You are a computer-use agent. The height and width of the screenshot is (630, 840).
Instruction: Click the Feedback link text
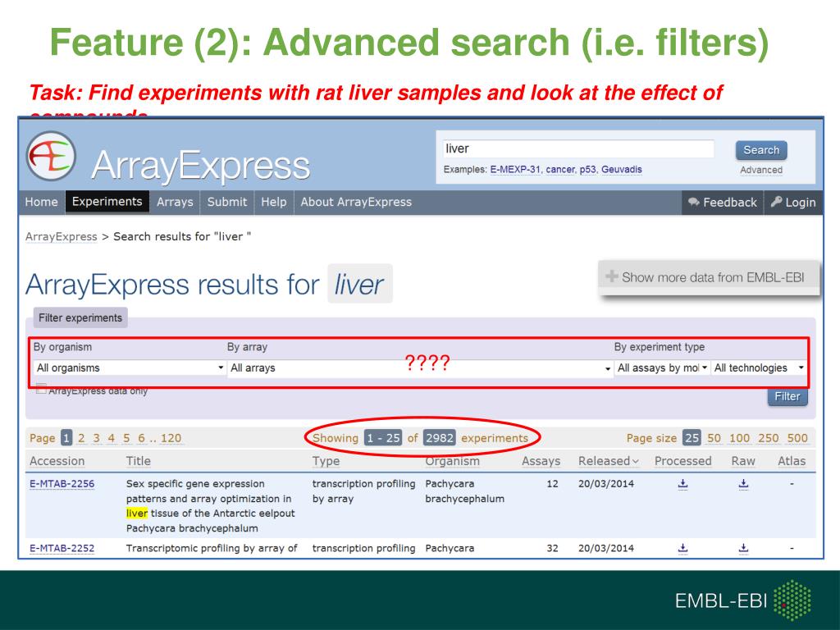coord(729,202)
